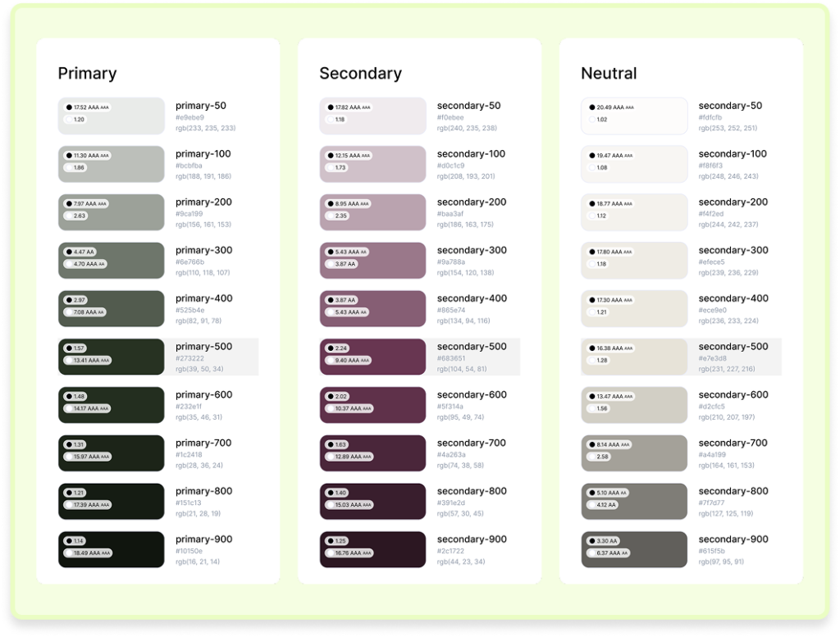Click the rgb(240, 235, 238) value
840x637 pixels.
[x=467, y=128]
